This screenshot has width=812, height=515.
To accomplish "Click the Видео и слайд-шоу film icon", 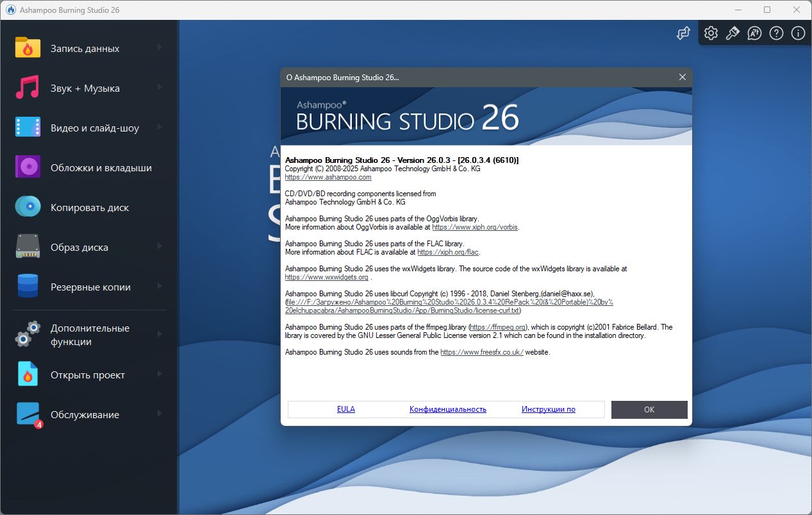I will 28,128.
